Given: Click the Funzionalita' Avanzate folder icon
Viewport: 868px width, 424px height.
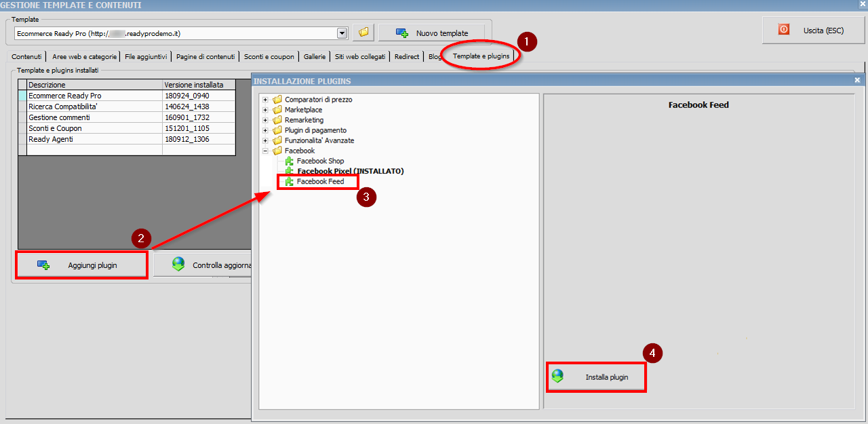Looking at the screenshot, I should click(277, 140).
